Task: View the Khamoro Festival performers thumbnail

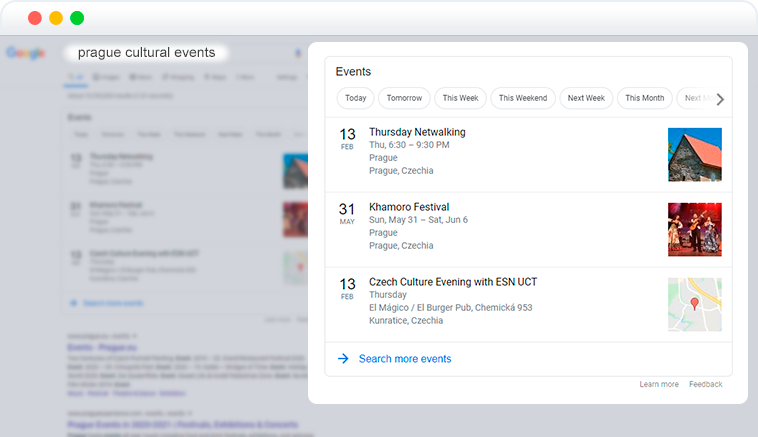Action: (695, 230)
